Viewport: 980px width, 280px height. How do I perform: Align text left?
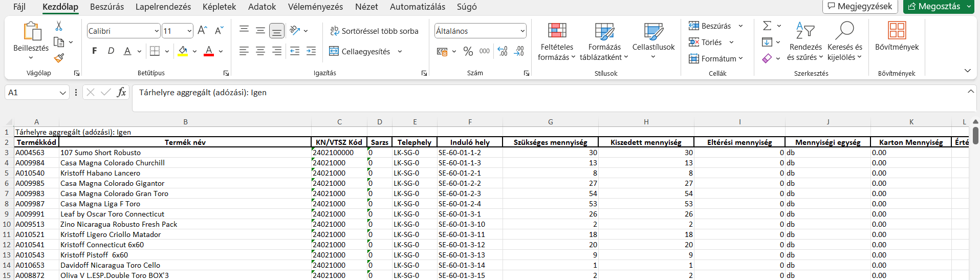(244, 51)
